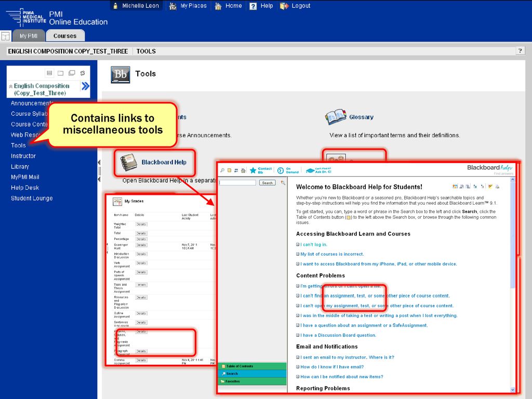Expand 'How do I know if I have email?' topic
Viewport: 532px width, 399px height.
point(298,367)
